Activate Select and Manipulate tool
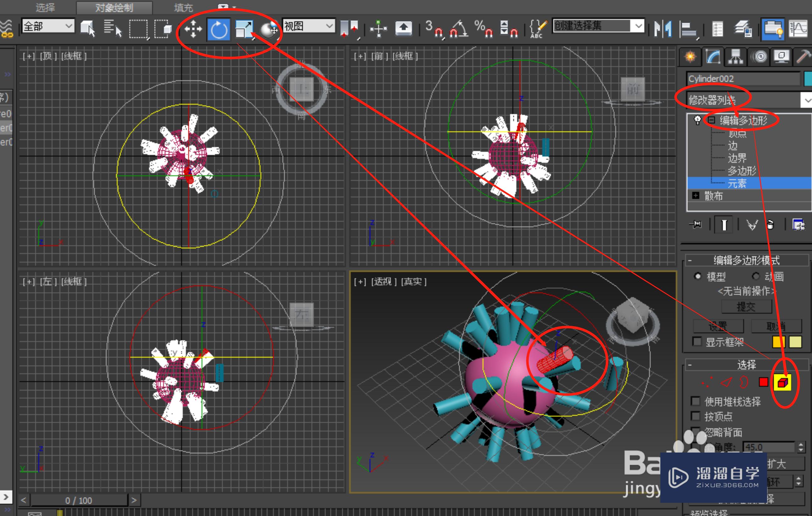This screenshot has height=516, width=812. click(x=379, y=29)
